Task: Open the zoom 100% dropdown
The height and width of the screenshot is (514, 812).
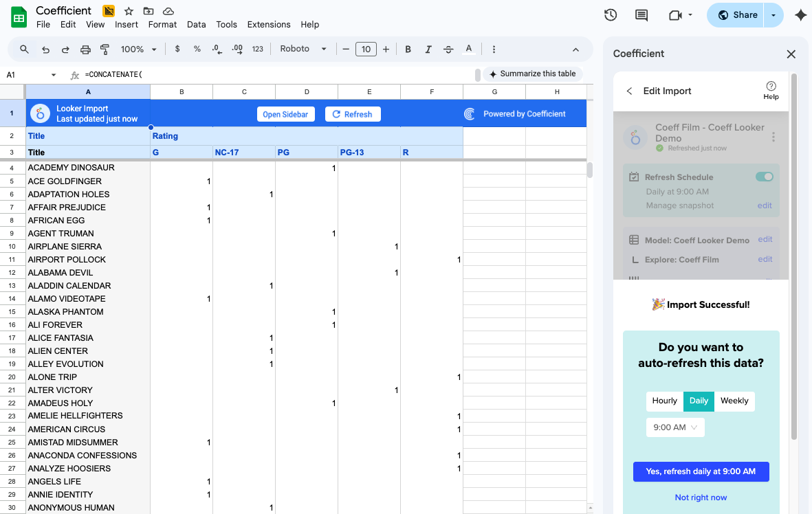Action: [x=139, y=49]
